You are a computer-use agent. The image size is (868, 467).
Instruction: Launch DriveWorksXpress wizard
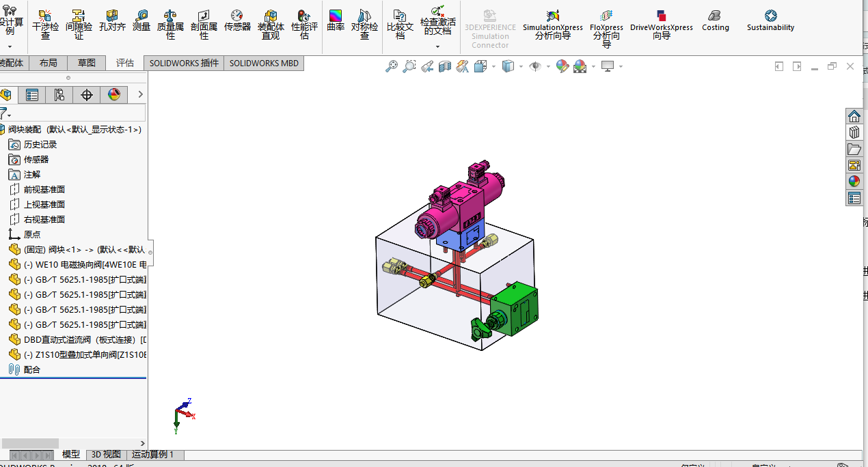[661, 25]
